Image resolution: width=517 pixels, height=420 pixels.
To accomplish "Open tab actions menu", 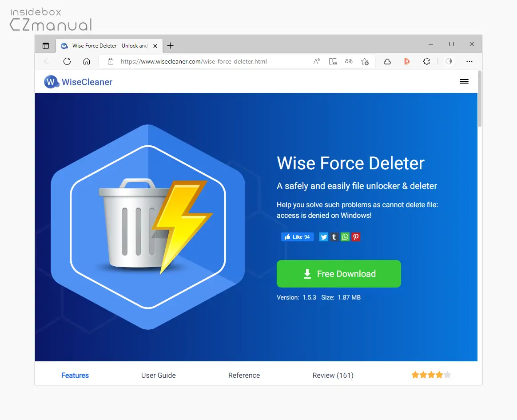I will [x=45, y=45].
